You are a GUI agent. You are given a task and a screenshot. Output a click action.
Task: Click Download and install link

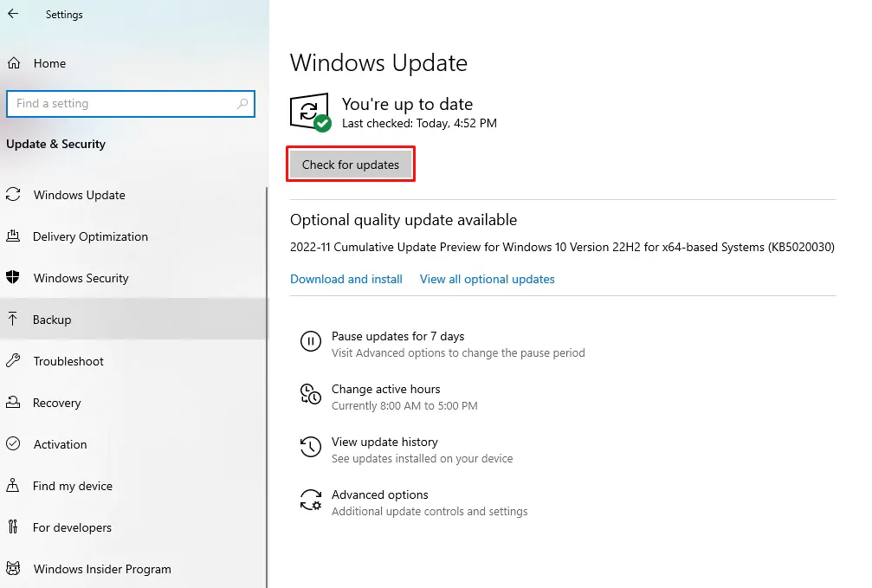coord(346,279)
